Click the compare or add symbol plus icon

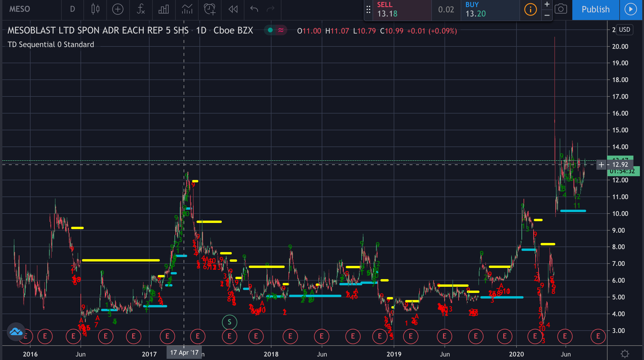click(118, 9)
